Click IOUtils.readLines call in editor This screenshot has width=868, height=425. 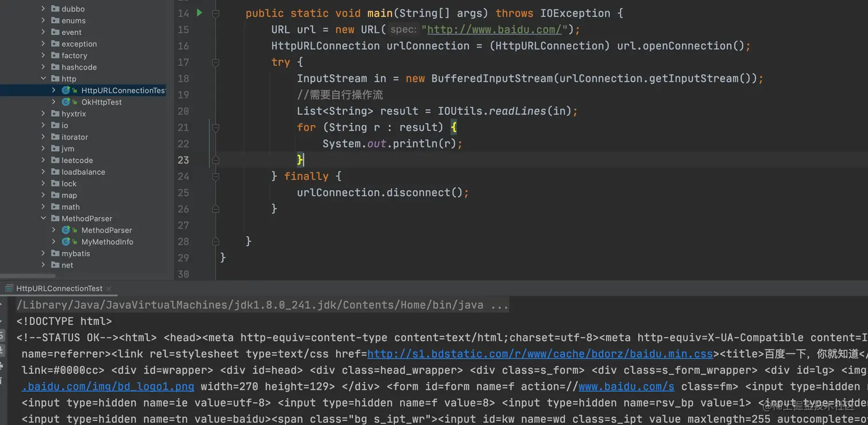pos(507,111)
